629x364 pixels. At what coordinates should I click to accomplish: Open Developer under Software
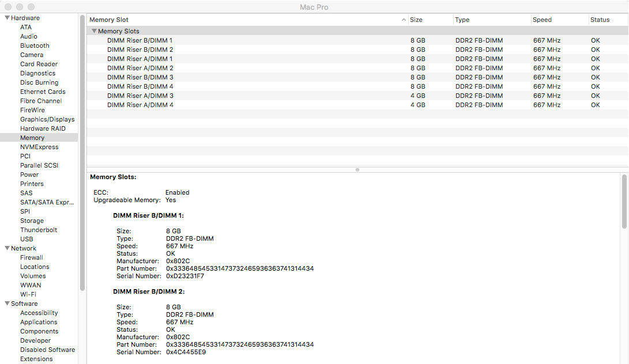(35, 340)
